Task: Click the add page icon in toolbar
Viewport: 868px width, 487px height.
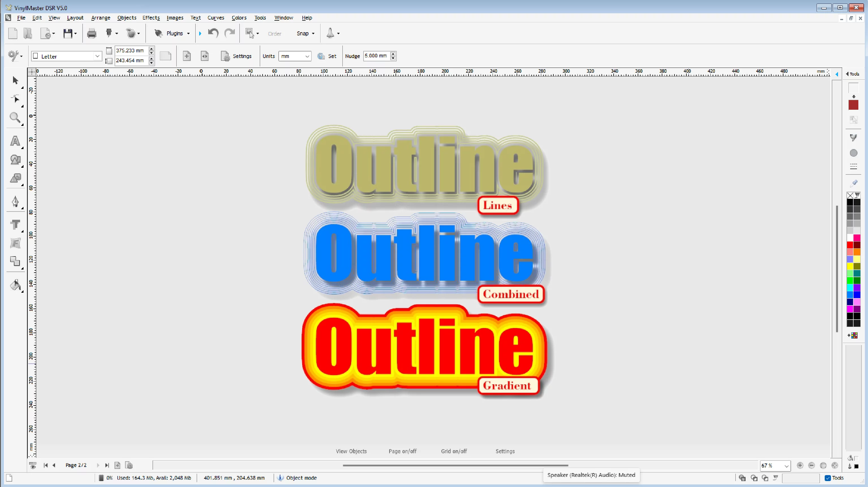Action: click(x=187, y=56)
